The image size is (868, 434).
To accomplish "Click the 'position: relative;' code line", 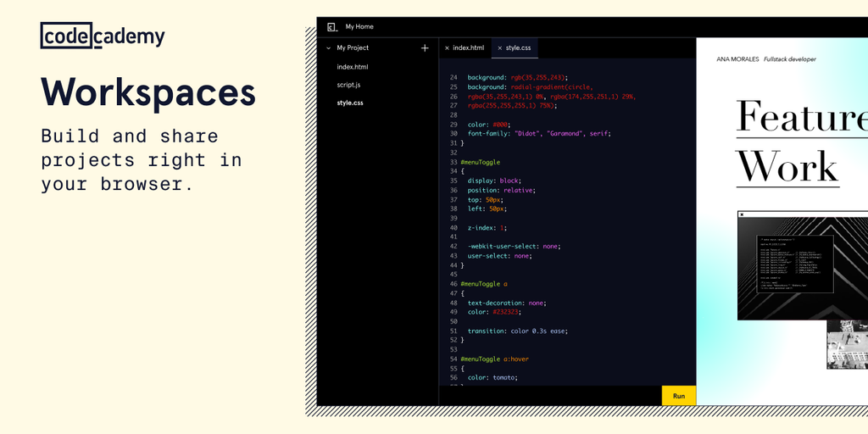I will pyautogui.click(x=501, y=190).
